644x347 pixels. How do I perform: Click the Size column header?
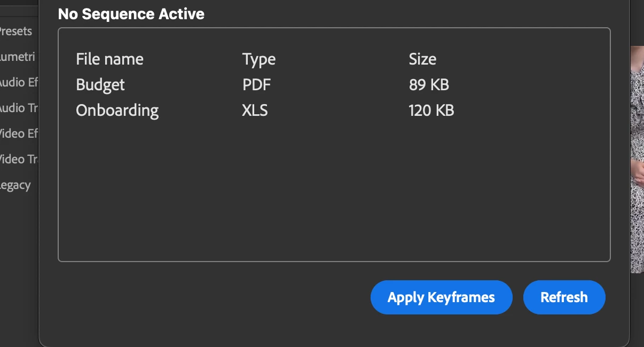pos(422,59)
